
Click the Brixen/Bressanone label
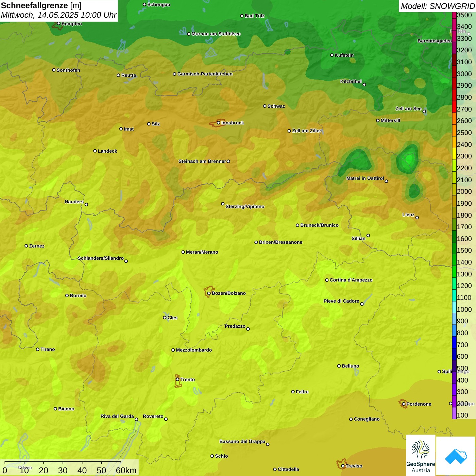point(280,242)
